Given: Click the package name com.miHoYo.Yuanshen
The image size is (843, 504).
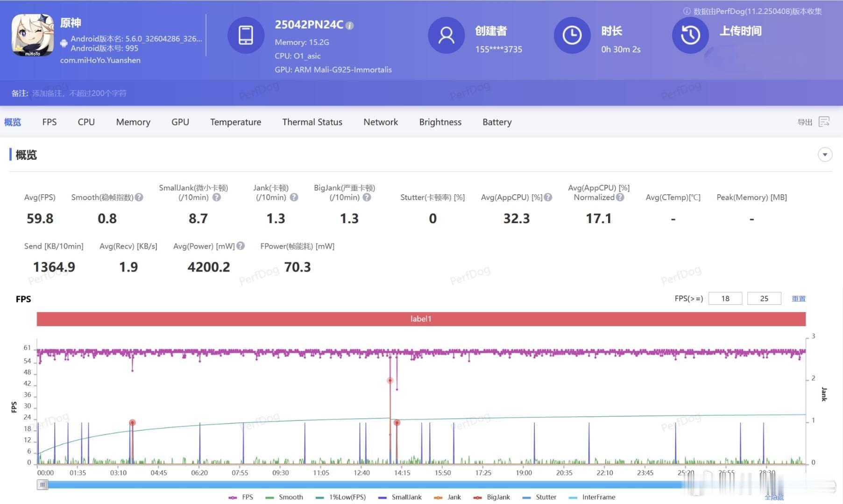Looking at the screenshot, I should [100, 60].
